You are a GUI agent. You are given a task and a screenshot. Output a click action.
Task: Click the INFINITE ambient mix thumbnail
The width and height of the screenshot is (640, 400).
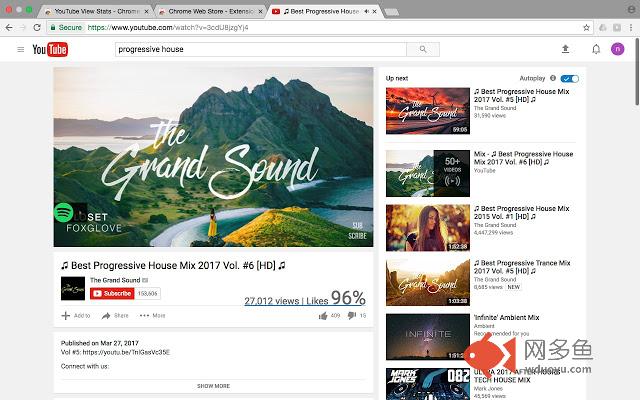(428, 337)
